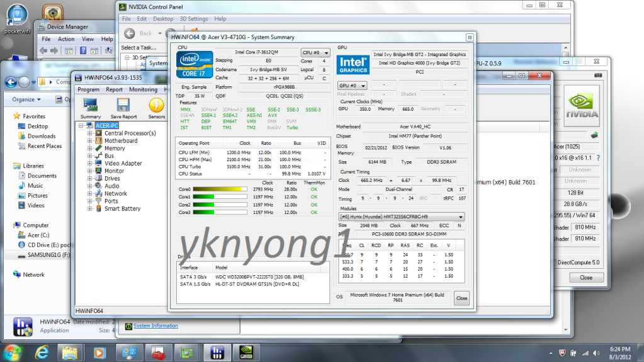Open the pocketwifi desktop icon
The height and width of the screenshot is (362, 644).
(17, 19)
